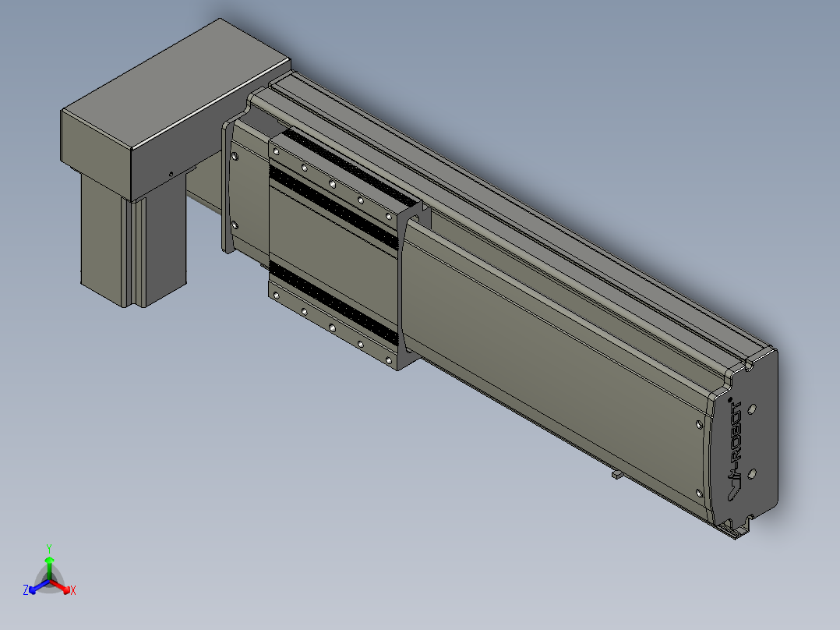The height and width of the screenshot is (630, 840).
Task: Click the green Y axis arrow on triad
Action: (49, 566)
